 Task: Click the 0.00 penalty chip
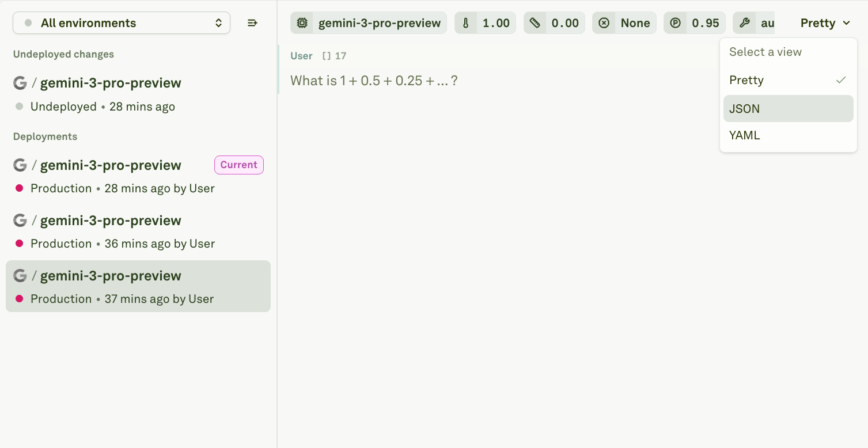pyautogui.click(x=554, y=23)
